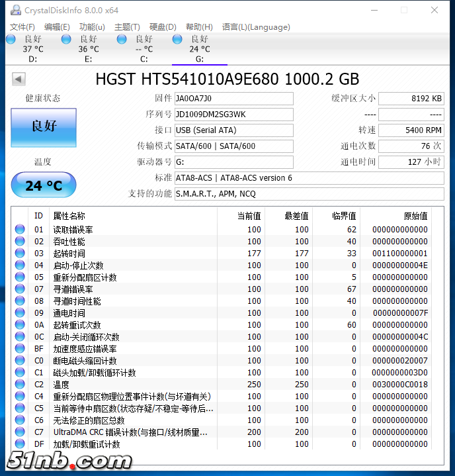Screen dimensions: 455x476
Task: Click the 原始值 column header
Action: click(x=415, y=216)
